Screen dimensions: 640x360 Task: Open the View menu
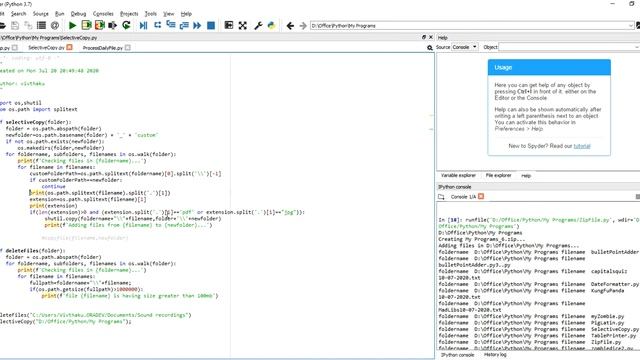click(x=169, y=13)
